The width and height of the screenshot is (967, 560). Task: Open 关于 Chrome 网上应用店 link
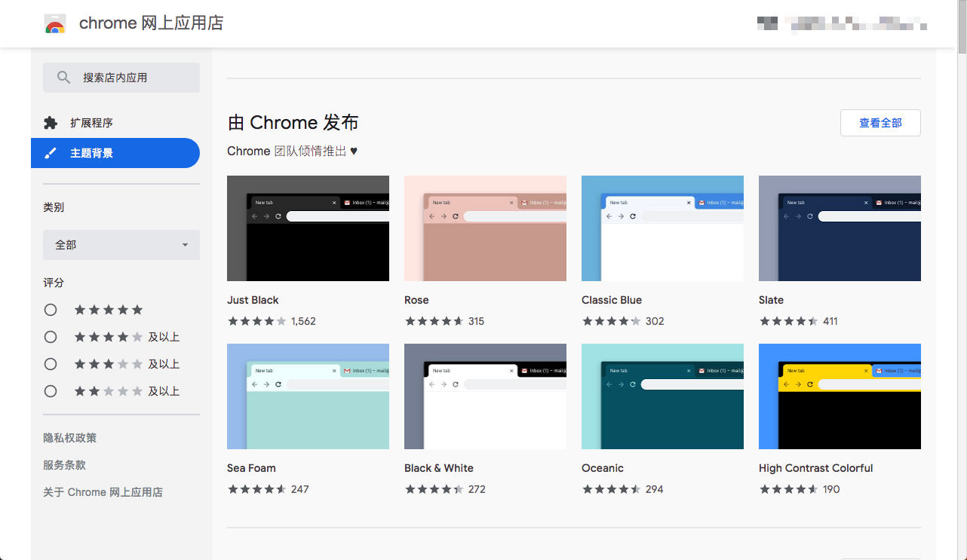[x=103, y=492]
